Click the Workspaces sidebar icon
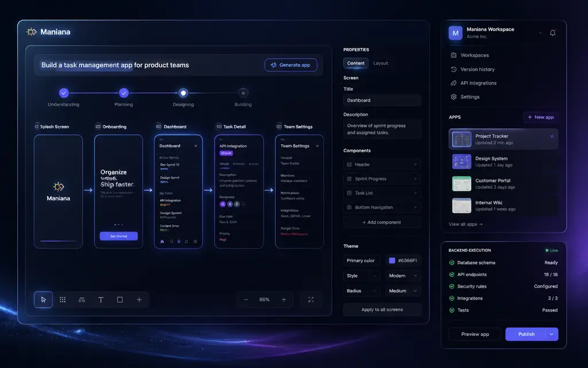 (454, 55)
